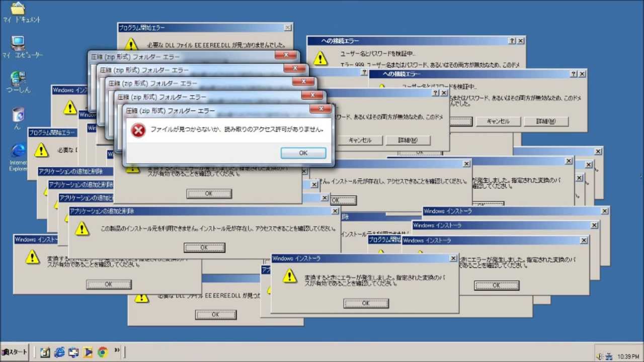Open the スタート menu button
Image resolution: width=644 pixels, height=362 pixels.
15,352
